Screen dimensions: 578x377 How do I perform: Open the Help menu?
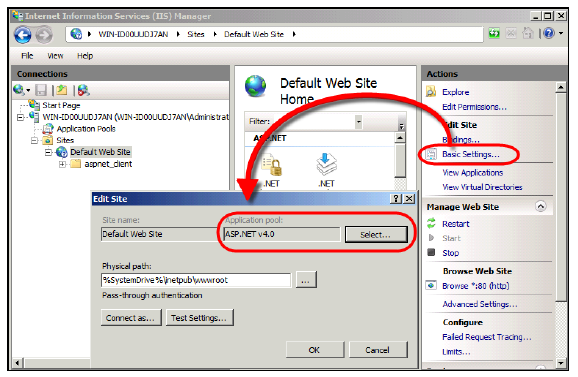click(85, 56)
